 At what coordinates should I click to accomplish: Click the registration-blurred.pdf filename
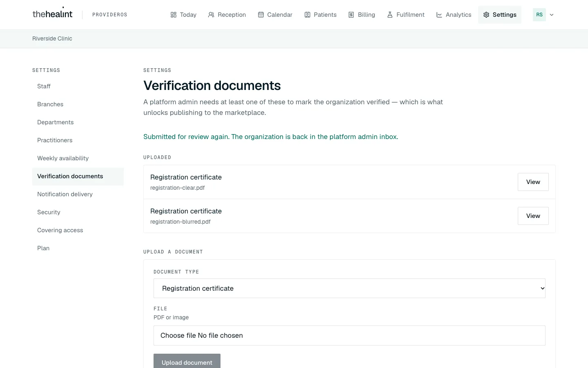tap(180, 222)
